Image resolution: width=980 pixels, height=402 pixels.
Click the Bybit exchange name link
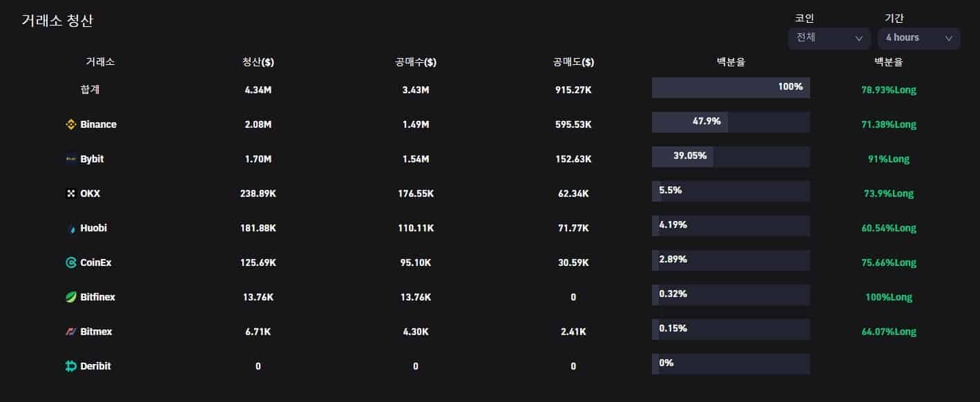click(92, 159)
